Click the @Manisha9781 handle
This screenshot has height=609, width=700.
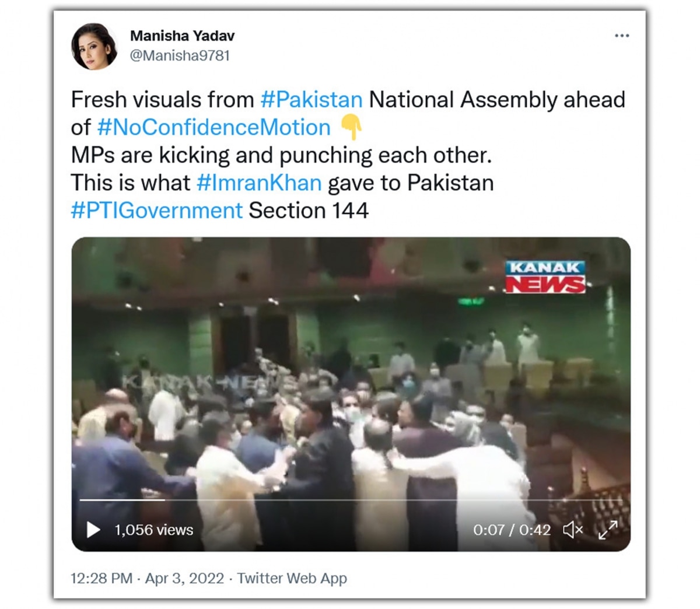[x=180, y=55]
